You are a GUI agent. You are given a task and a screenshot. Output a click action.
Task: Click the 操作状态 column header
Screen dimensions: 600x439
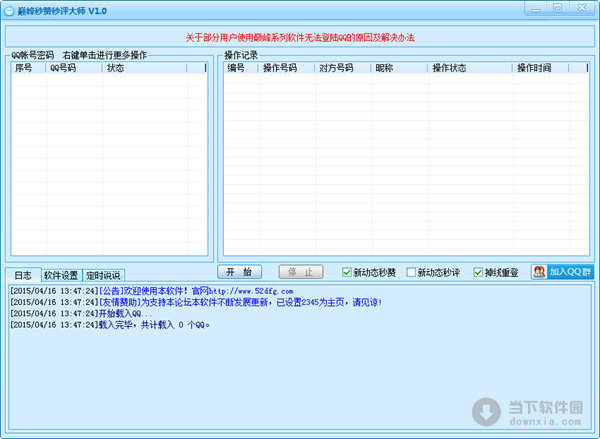(x=470, y=68)
